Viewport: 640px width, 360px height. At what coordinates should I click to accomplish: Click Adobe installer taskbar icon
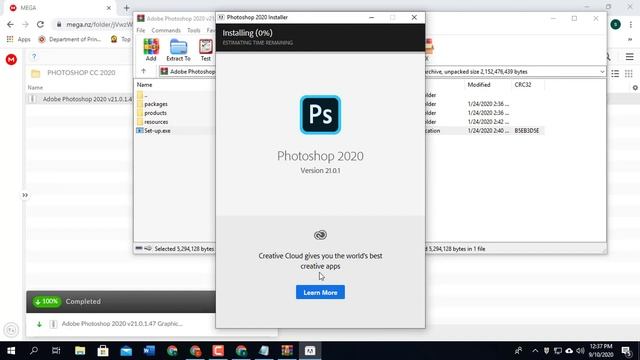click(x=310, y=351)
